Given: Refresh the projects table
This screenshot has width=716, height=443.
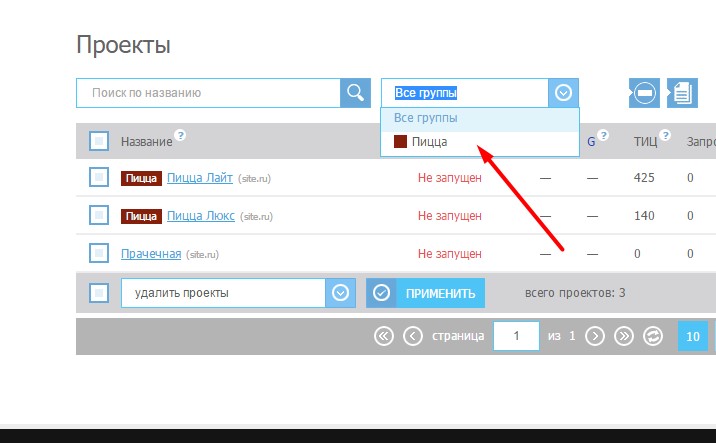Looking at the screenshot, I should pos(653,337).
